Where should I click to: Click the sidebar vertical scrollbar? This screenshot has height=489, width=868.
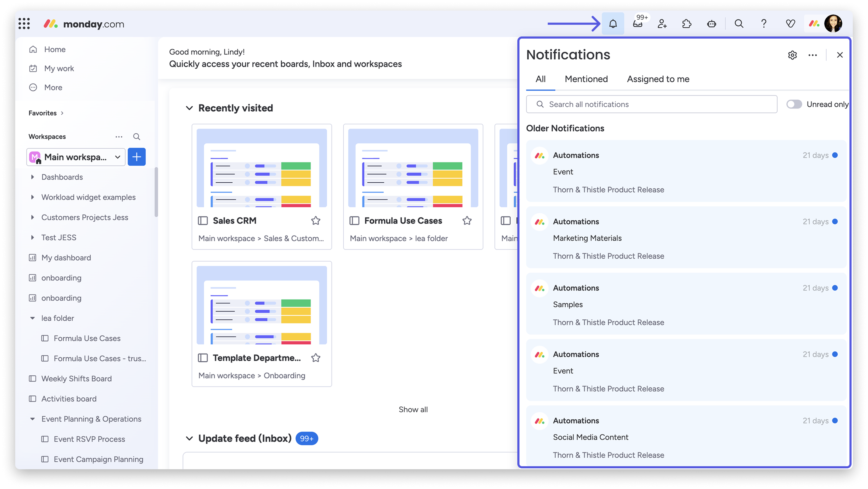(156, 192)
